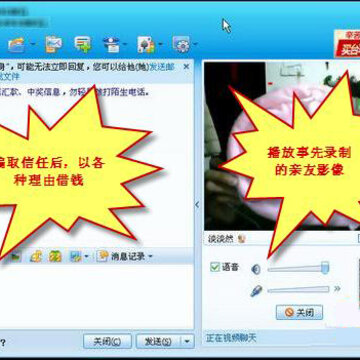
Task: Dismiss the notice bar with its X
Action: pos(186,67)
